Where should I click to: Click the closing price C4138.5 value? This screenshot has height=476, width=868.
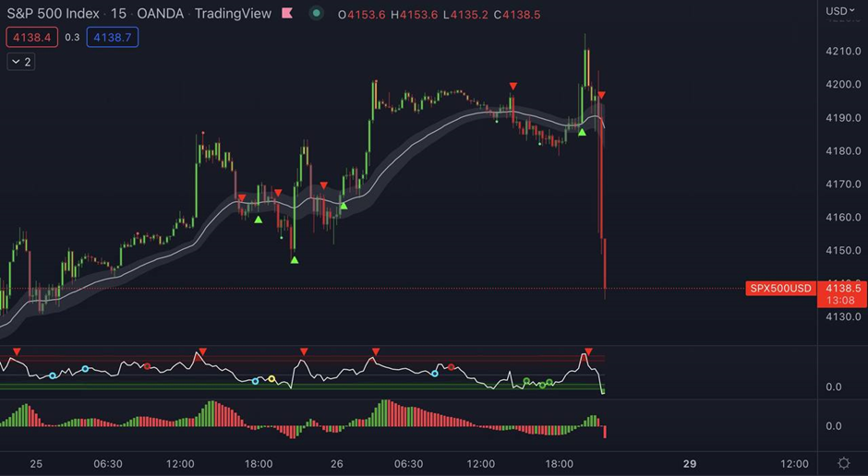pos(517,15)
